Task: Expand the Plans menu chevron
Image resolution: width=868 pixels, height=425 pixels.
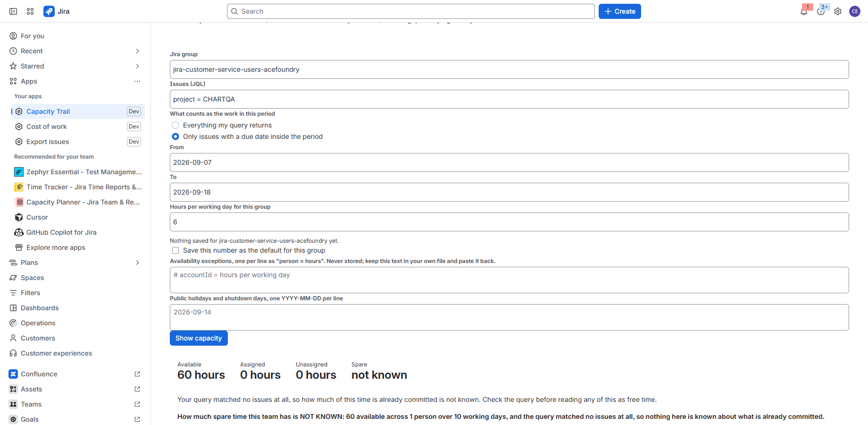Action: [x=137, y=263]
